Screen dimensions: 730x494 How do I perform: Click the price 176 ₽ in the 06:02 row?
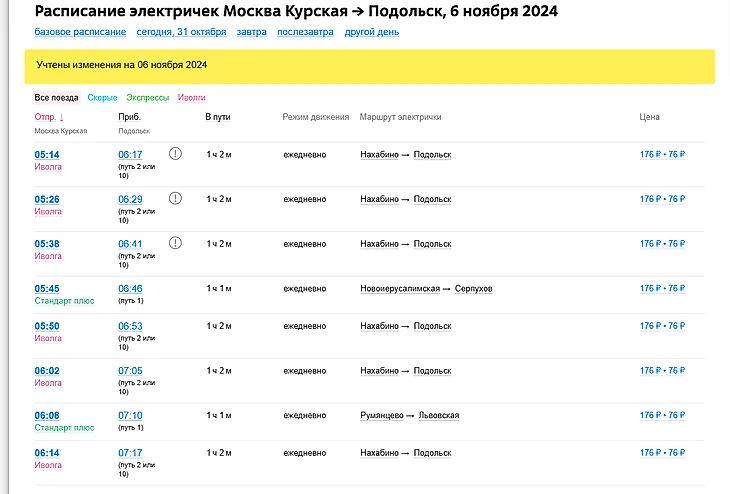point(650,371)
